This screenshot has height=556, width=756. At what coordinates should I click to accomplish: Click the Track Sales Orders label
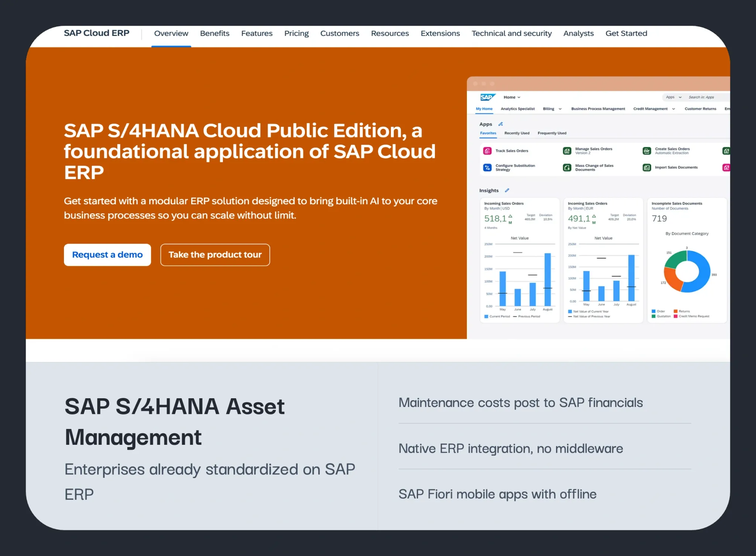512,151
